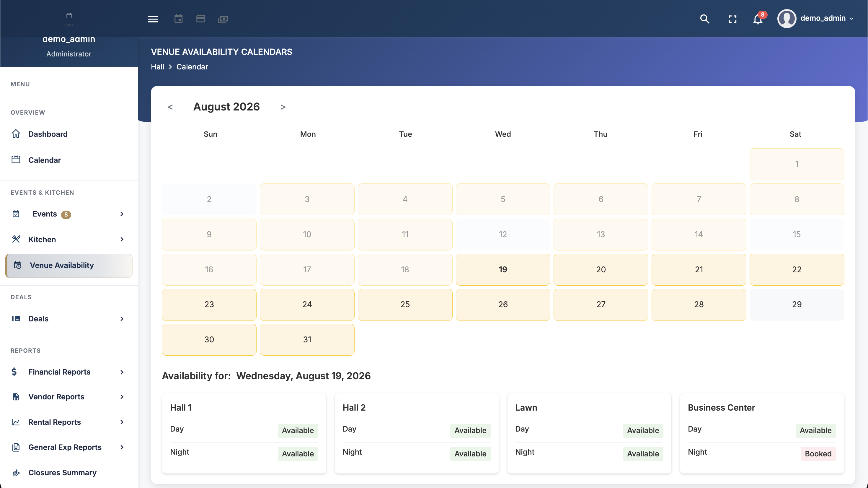Expand the Vendor Reports chevron

(122, 397)
